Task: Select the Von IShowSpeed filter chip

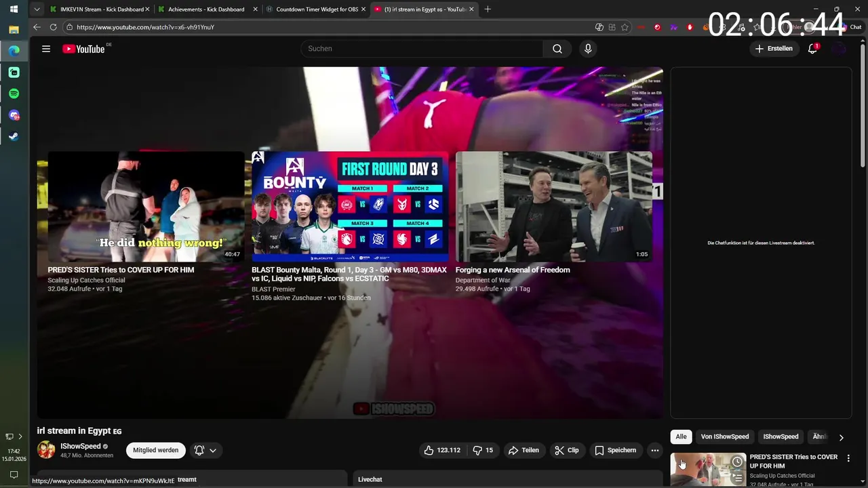Action: [725, 436]
